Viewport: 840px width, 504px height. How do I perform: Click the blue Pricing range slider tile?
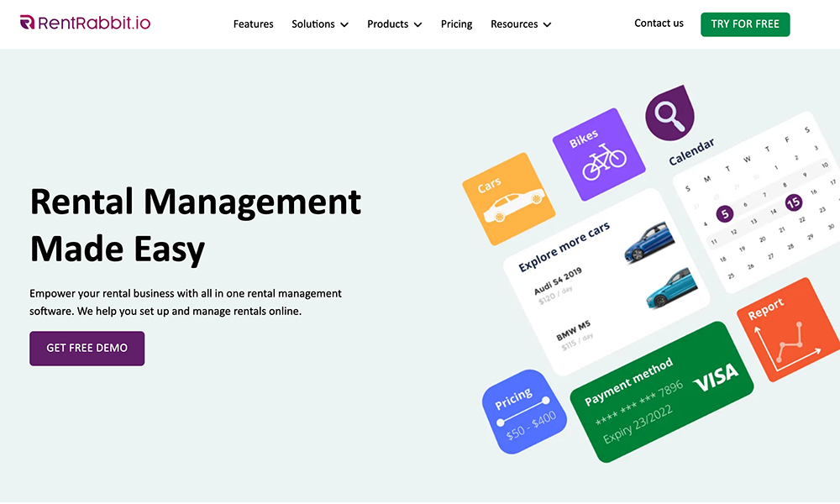point(525,412)
